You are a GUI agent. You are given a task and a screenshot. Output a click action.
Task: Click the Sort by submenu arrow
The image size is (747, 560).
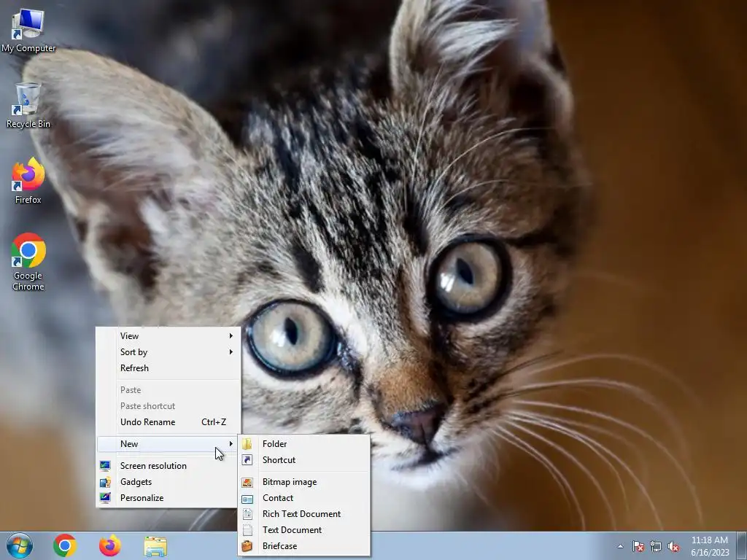click(231, 352)
